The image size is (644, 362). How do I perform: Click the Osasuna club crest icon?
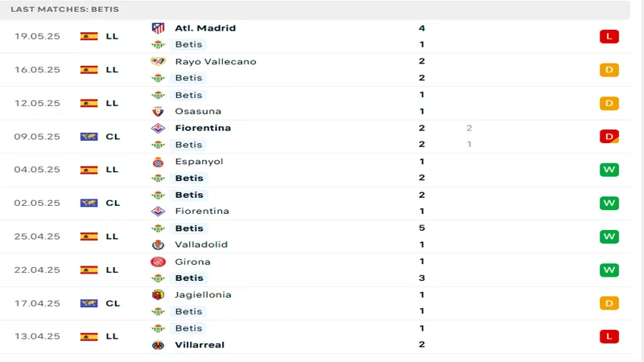tap(158, 112)
